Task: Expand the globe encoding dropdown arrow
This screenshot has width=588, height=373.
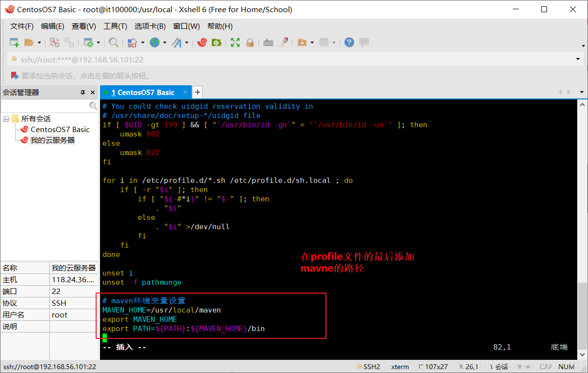Action: [x=164, y=43]
